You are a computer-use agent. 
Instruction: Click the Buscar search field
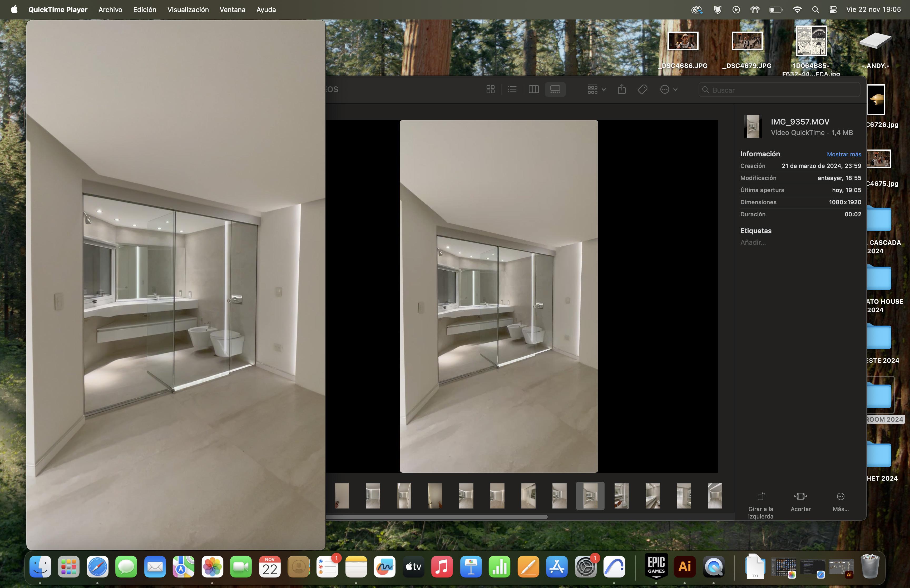pos(783,90)
